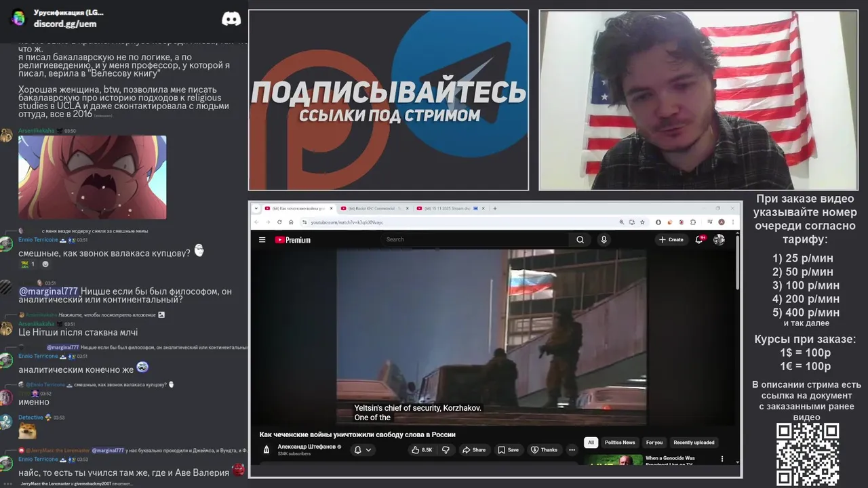Viewport: 868px width, 488px height.
Task: Open Александр Штефанов channel avatar
Action: tap(267, 449)
